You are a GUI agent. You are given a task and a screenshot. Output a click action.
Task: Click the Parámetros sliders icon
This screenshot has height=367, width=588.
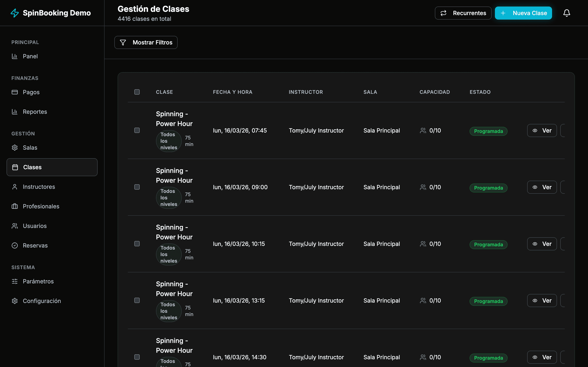[x=14, y=281]
